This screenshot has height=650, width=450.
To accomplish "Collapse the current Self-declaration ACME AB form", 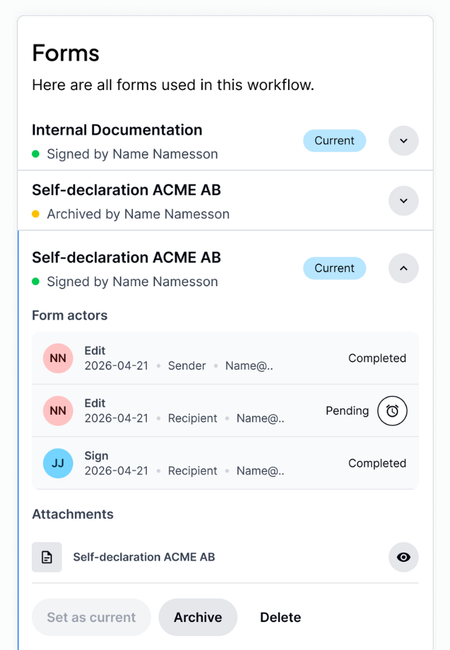I will click(x=403, y=268).
